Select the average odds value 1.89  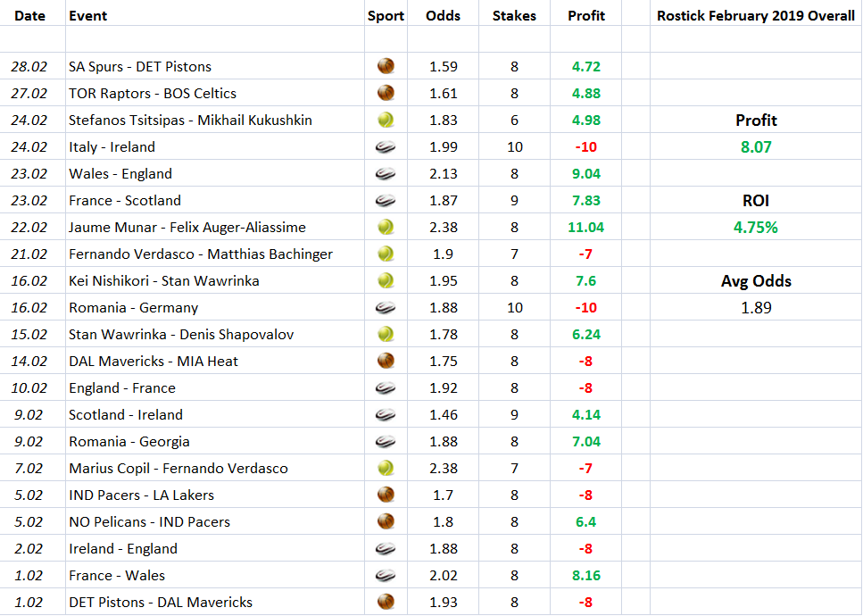pos(755,307)
